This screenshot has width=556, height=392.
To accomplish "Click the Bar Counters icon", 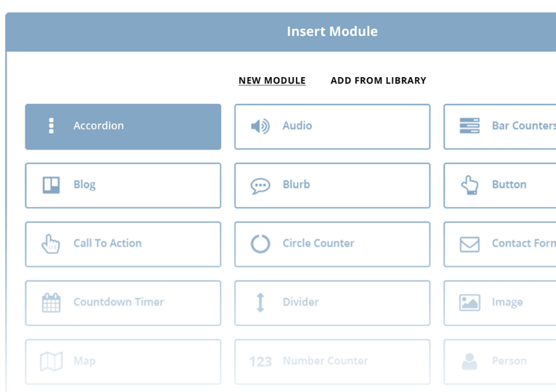I will pos(470,126).
